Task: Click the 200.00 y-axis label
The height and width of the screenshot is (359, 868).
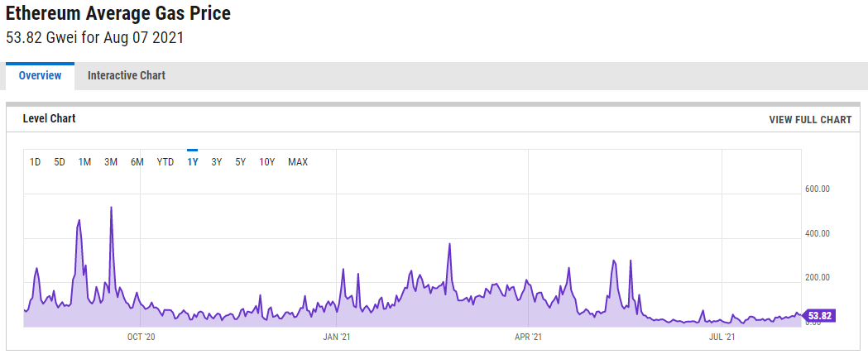Action: (x=817, y=278)
